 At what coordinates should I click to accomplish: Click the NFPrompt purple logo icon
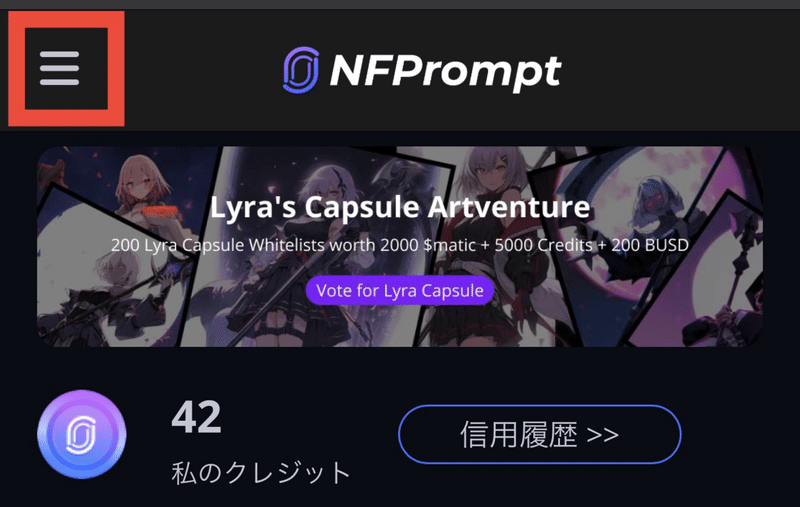click(x=301, y=70)
